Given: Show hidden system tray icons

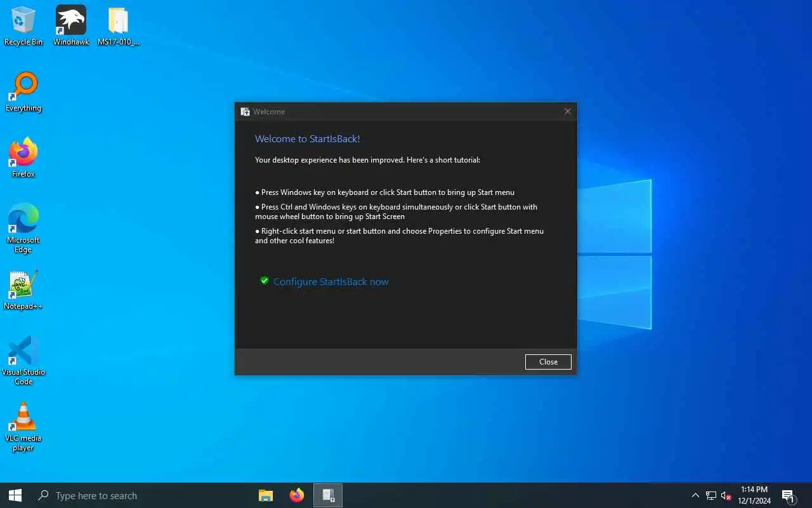Looking at the screenshot, I should [695, 495].
